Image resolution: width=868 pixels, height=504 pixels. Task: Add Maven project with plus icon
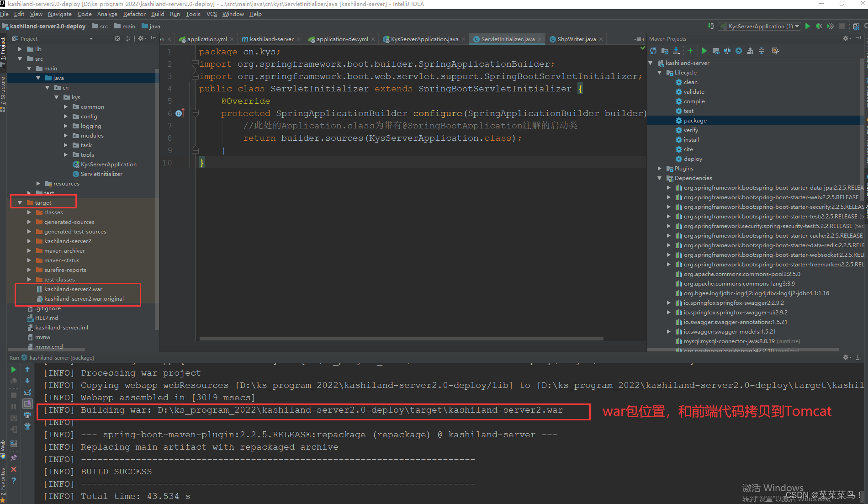click(690, 51)
